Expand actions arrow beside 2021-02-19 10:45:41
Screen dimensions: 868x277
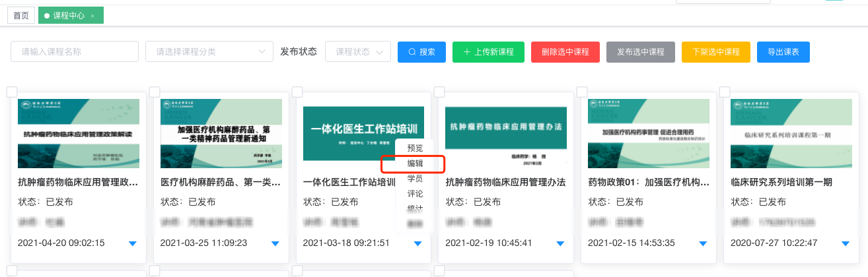[561, 243]
